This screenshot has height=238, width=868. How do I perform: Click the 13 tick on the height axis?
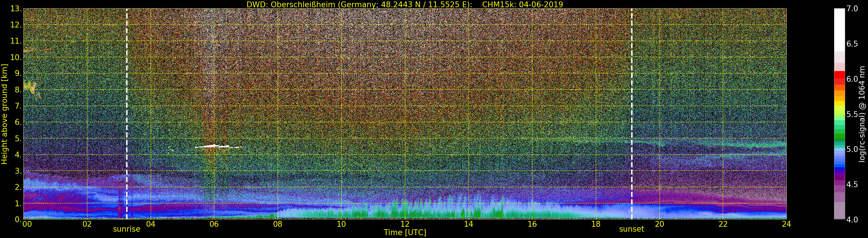[16, 9]
